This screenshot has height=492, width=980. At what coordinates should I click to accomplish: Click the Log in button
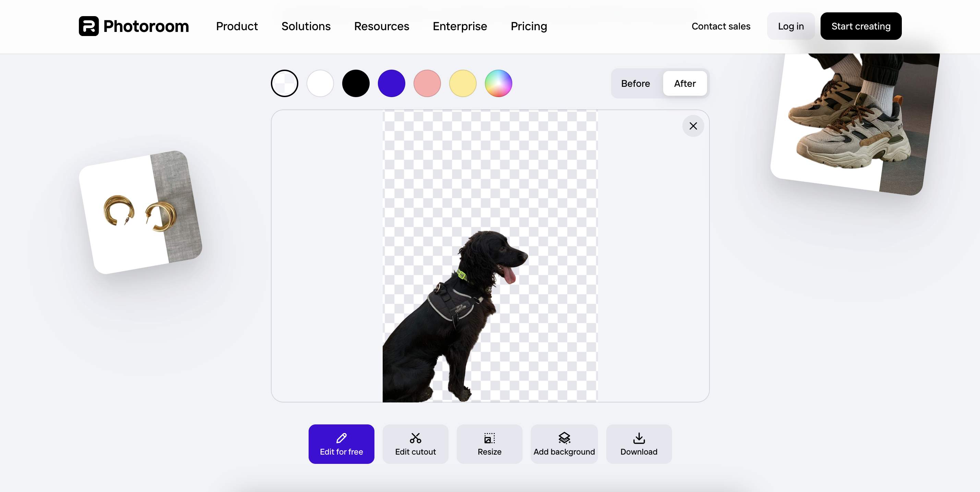[x=790, y=26]
